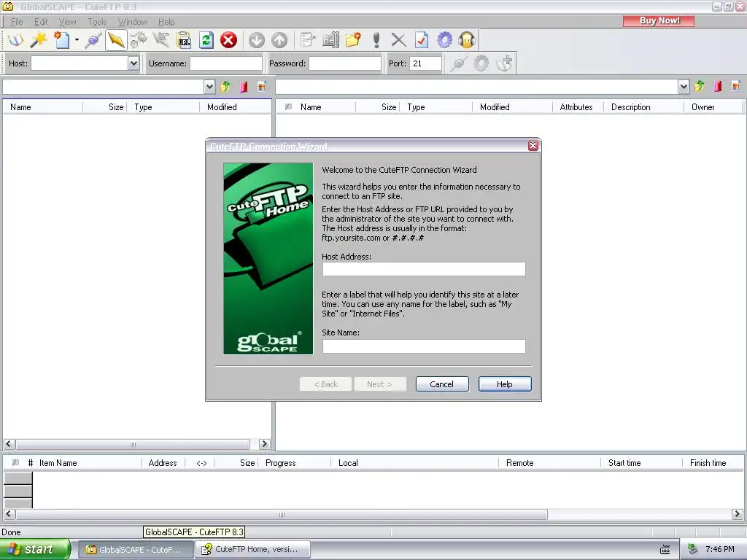The image size is (747, 560).
Task: Sort remote pane by Owner column
Action: pos(713,107)
